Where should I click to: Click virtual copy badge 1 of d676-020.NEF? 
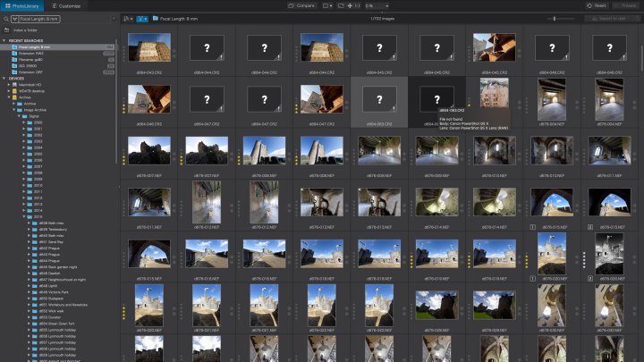(x=533, y=279)
